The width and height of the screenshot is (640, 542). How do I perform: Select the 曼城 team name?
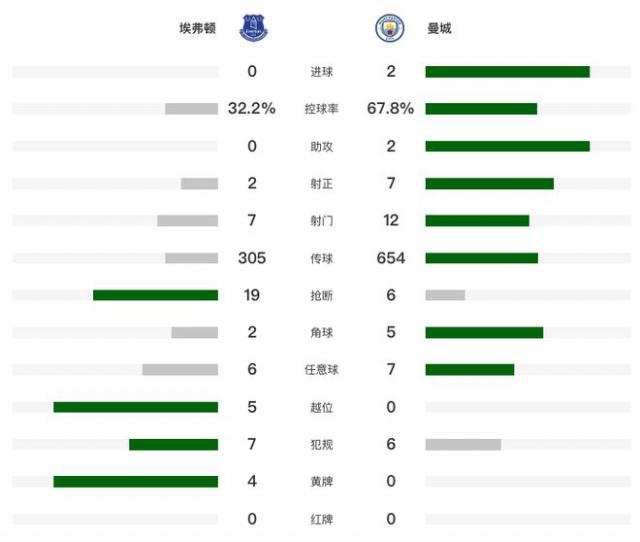point(439,29)
